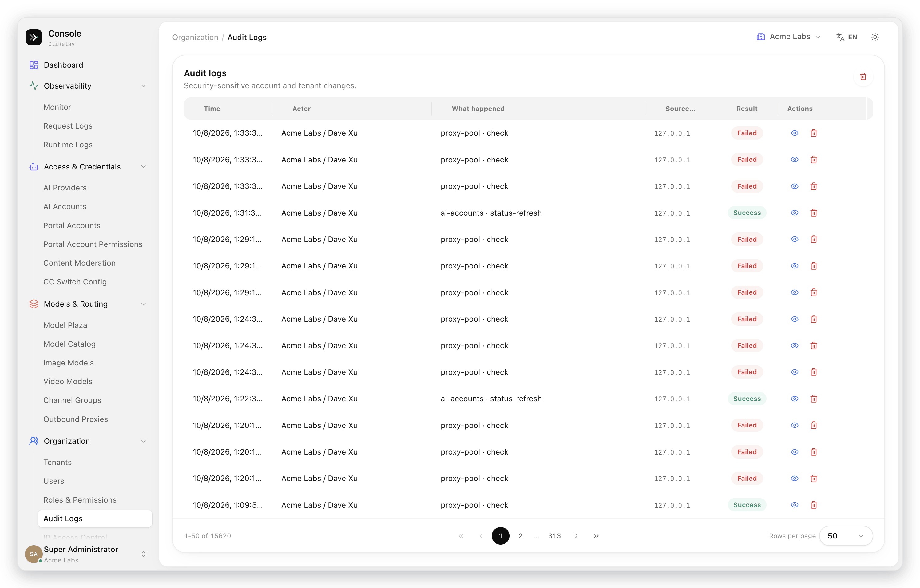Open the Rows per page dropdown
This screenshot has width=920, height=588.
pos(846,536)
